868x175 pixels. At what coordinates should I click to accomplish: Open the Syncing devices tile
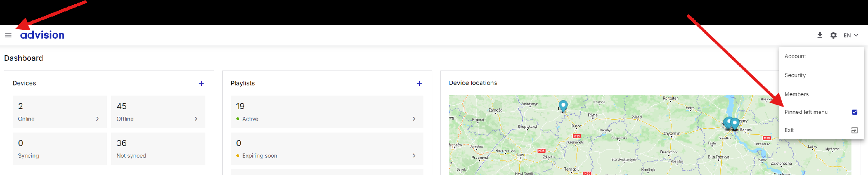[x=60, y=149]
